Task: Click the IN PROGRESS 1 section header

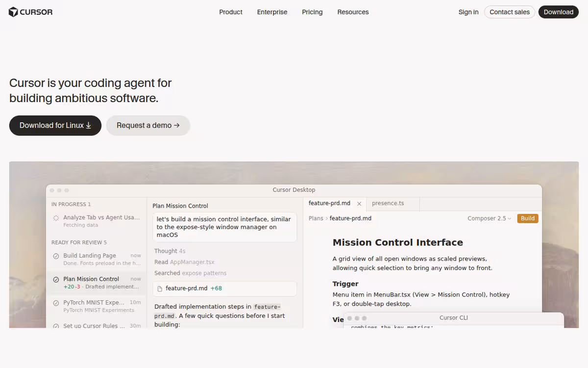Action: click(71, 204)
